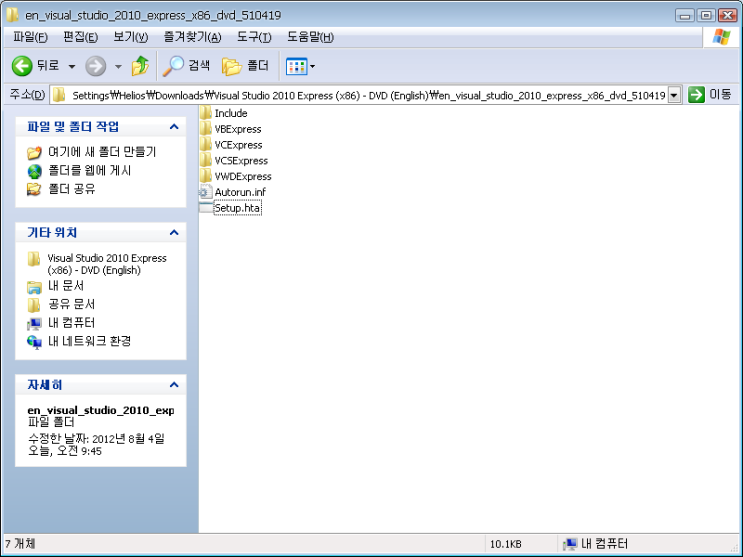Click the 공유 문서 folder icon
743x557 pixels.
coord(34,305)
